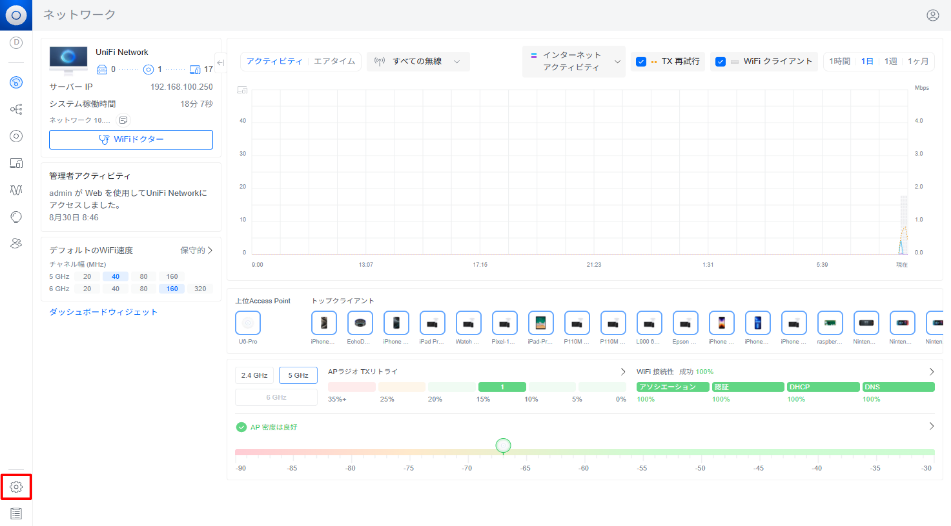Select the 1時間 time range

[839, 61]
